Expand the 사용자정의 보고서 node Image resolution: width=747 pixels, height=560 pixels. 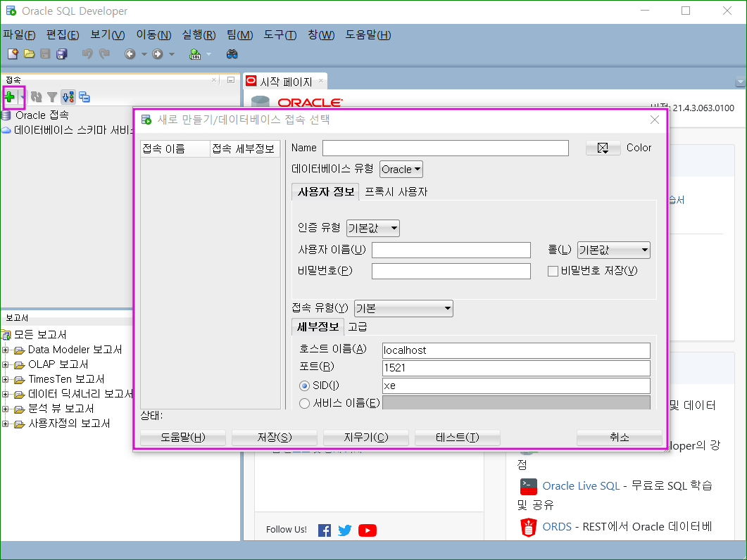tap(5, 424)
